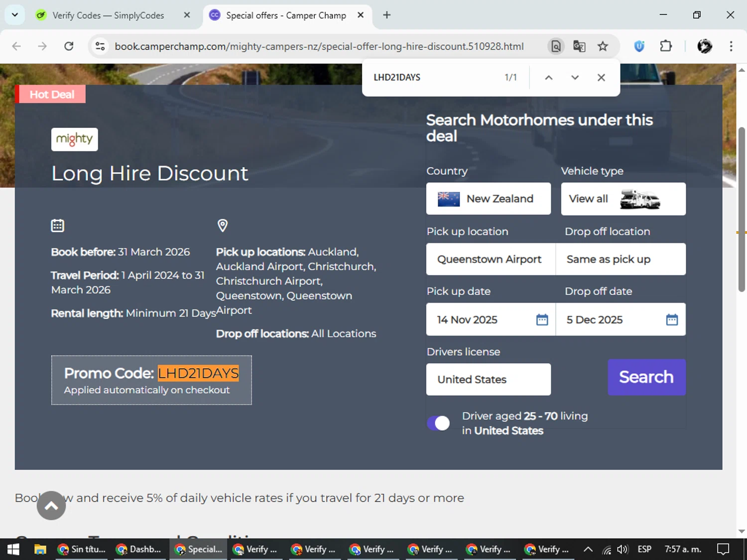Viewport: 747px width, 560px height.
Task: Open a new browser tab
Action: (x=386, y=15)
